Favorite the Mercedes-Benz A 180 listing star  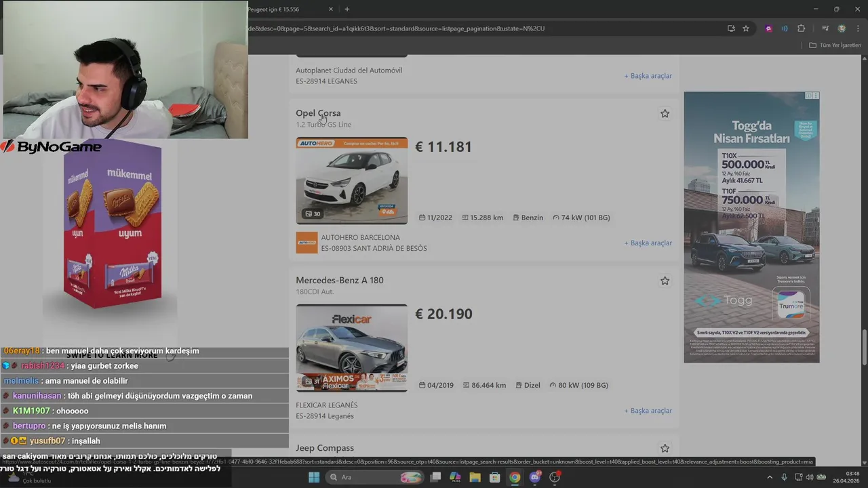pos(665,281)
